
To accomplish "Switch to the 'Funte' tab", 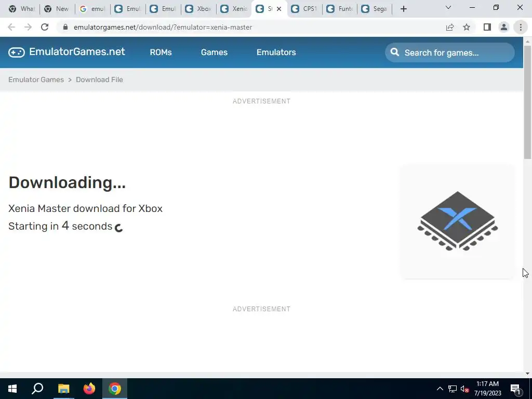I will (340, 9).
